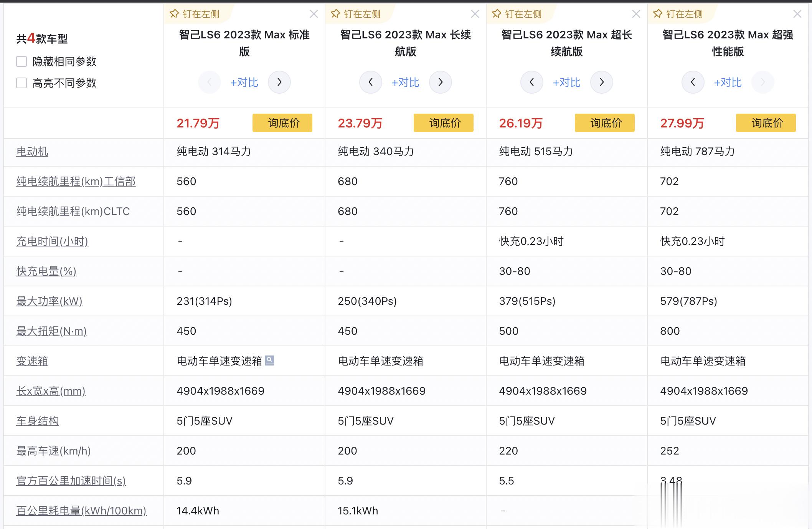Click 询底价 for the 26.19万 model
This screenshot has height=529, width=812.
click(x=605, y=123)
